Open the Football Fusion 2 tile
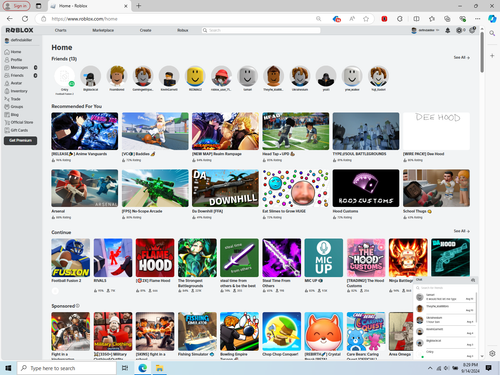 point(71,258)
